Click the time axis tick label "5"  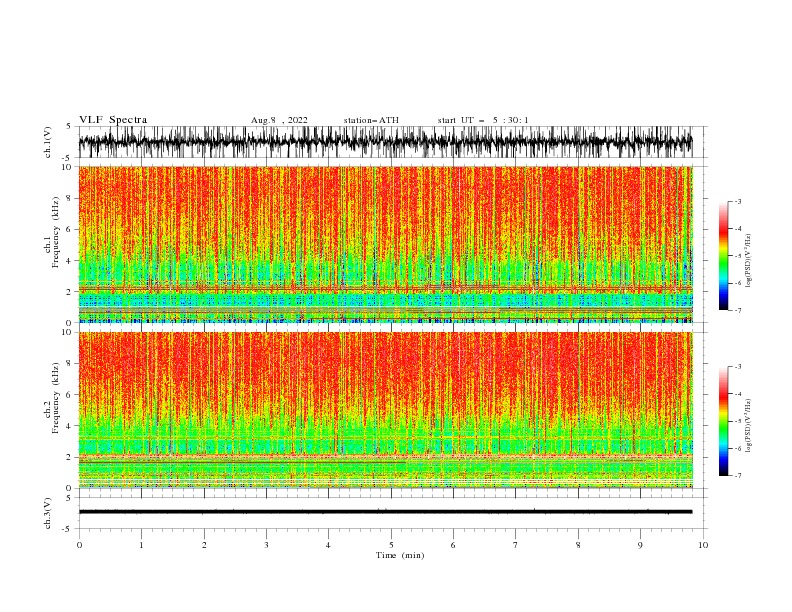pos(391,545)
